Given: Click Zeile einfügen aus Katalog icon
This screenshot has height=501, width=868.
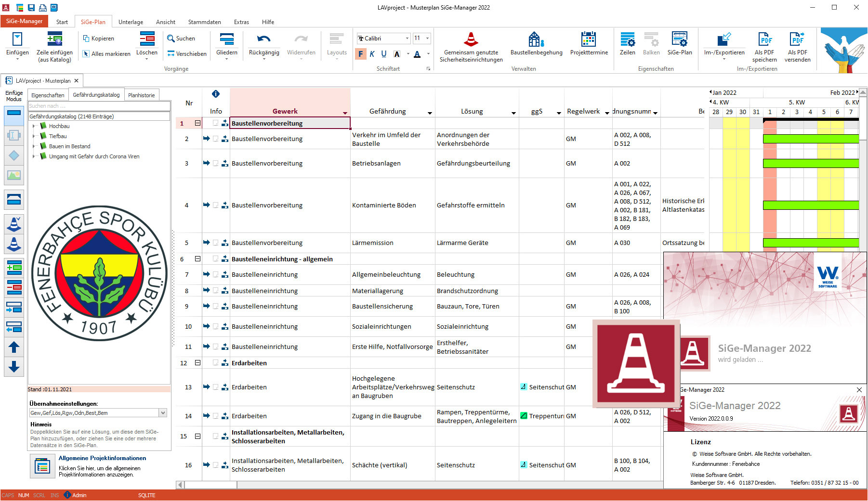Looking at the screenshot, I should point(54,39).
